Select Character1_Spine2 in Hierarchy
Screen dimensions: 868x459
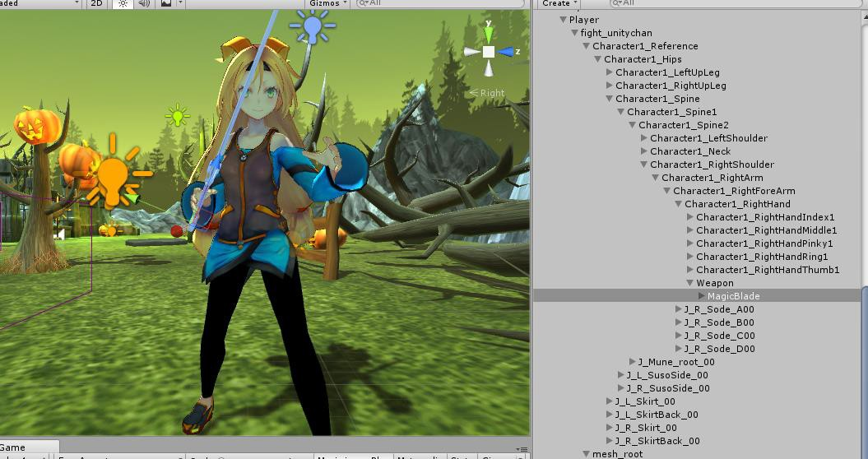tap(684, 125)
